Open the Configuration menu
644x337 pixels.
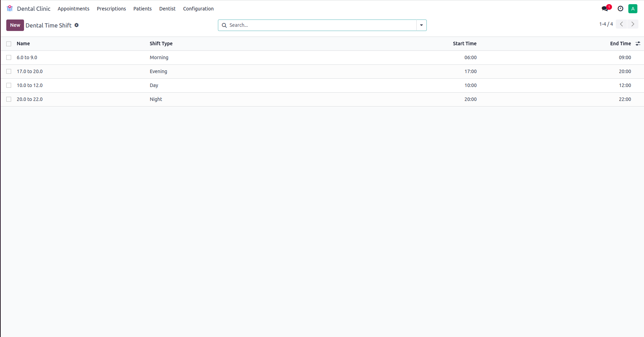coord(198,9)
